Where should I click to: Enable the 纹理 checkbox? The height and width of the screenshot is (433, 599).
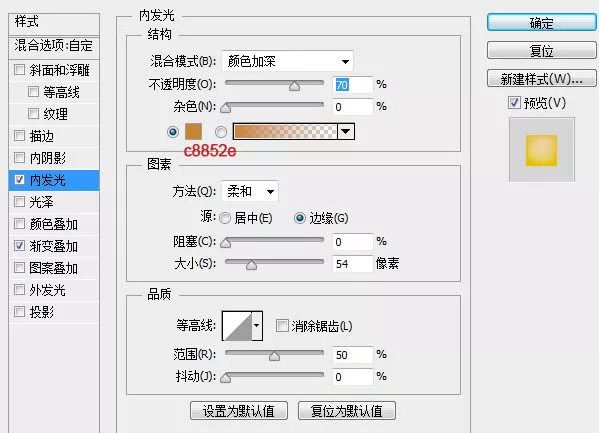pyautogui.click(x=33, y=114)
